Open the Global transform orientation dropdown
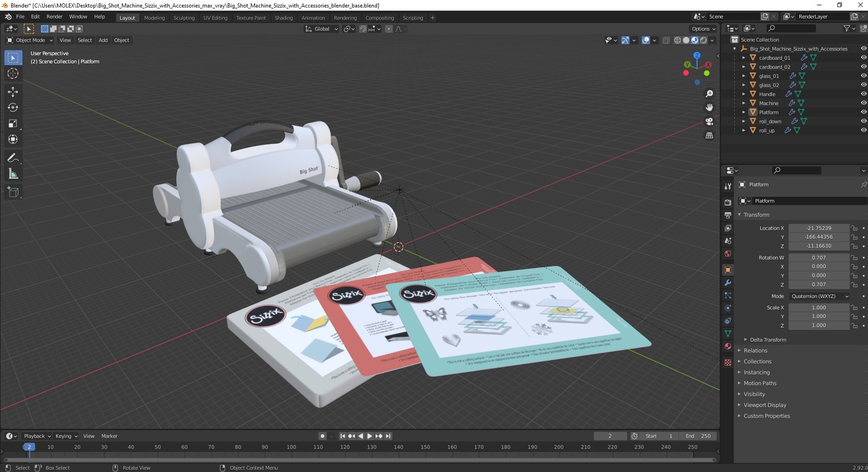Image resolution: width=868 pixels, height=472 pixels. [321, 29]
